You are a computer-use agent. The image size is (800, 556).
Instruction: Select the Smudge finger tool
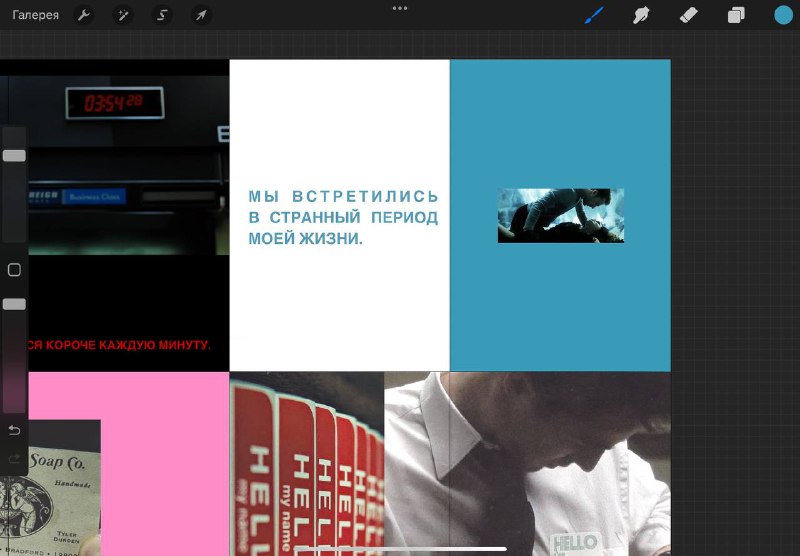pyautogui.click(x=641, y=15)
